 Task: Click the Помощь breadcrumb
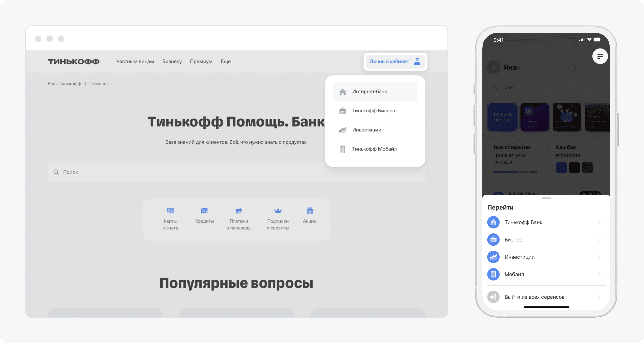98,84
